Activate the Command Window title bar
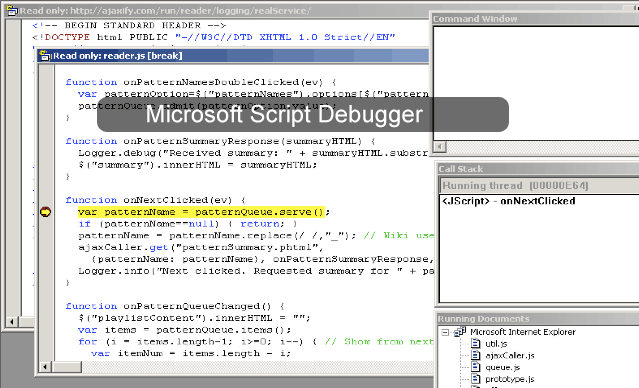Screen dimensions: 639x388 (535, 19)
